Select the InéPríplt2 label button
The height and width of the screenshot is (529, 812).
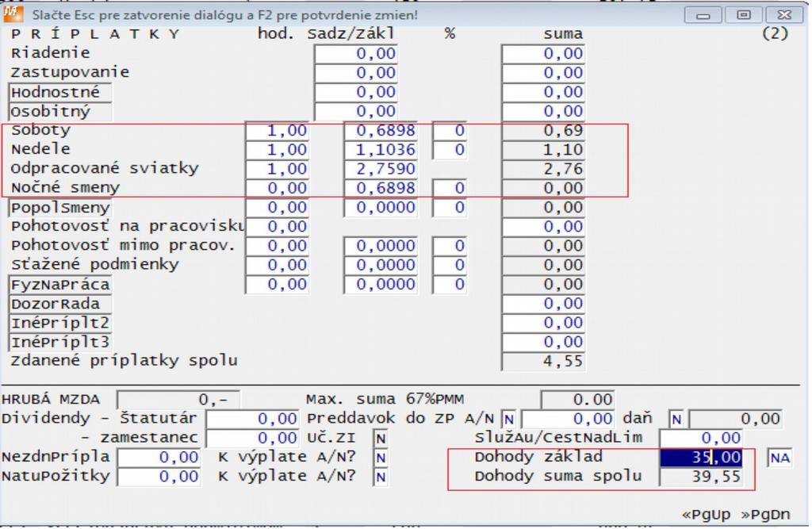coord(60,323)
